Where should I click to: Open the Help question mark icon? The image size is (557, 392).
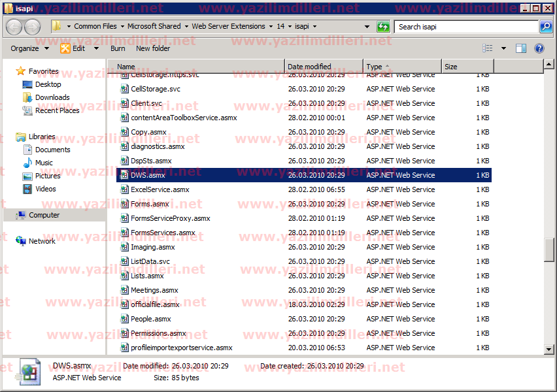[539, 48]
